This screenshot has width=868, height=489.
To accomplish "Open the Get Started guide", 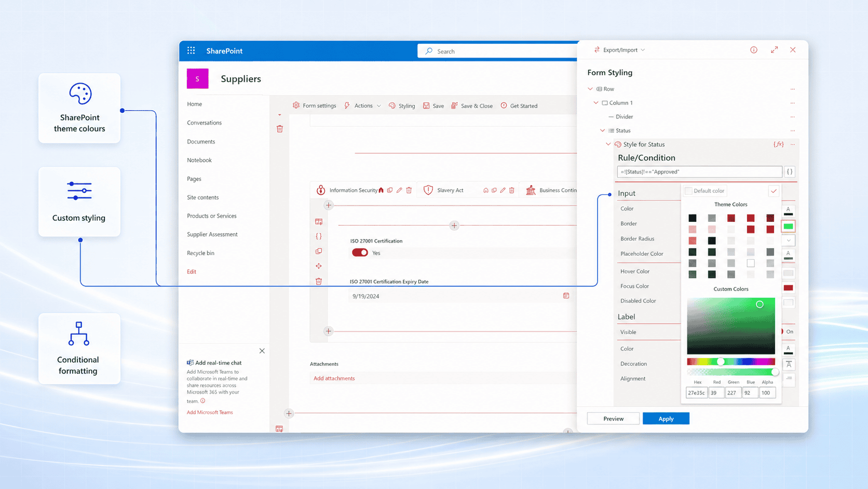I will tap(519, 105).
